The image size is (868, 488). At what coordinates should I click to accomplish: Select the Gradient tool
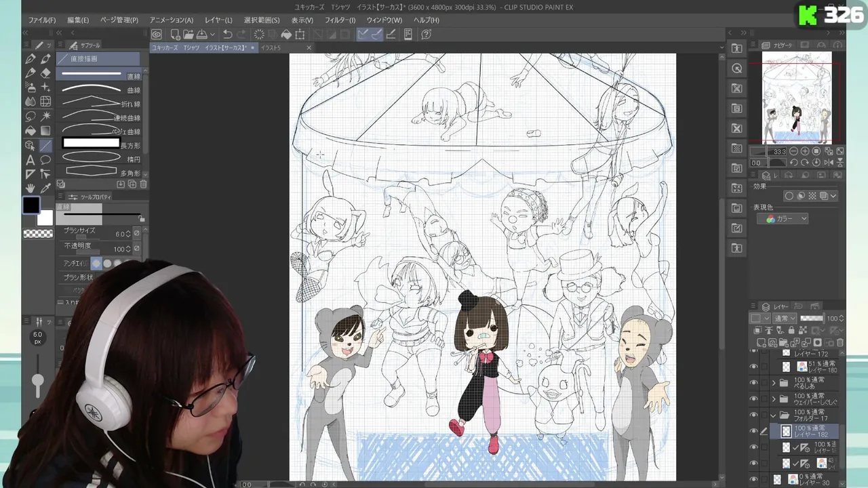click(x=45, y=130)
